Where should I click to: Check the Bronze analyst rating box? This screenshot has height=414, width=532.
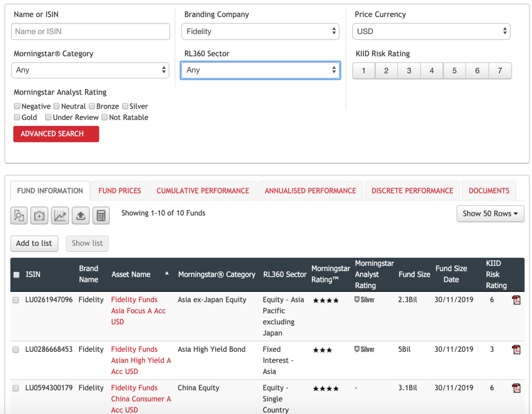click(92, 106)
